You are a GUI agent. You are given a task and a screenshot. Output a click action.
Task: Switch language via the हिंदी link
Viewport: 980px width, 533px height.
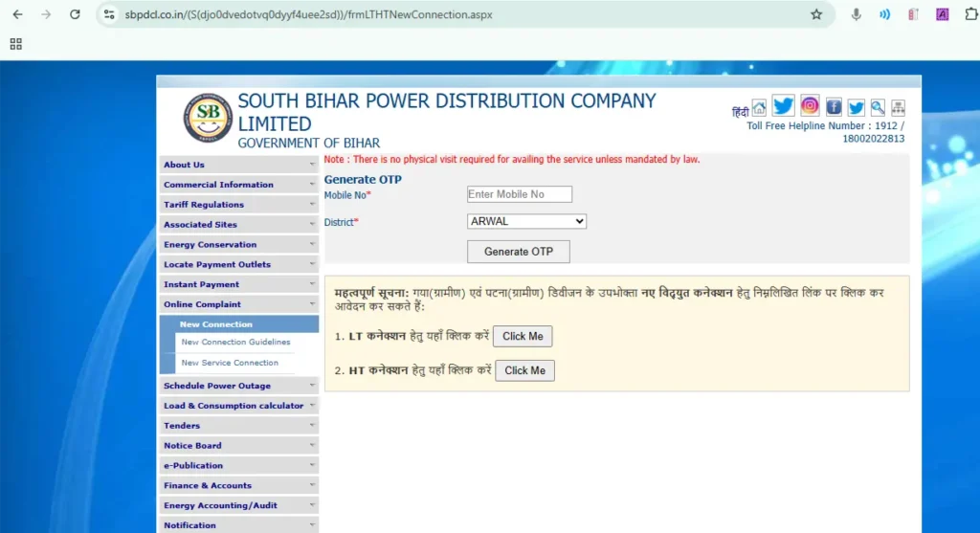(x=740, y=111)
